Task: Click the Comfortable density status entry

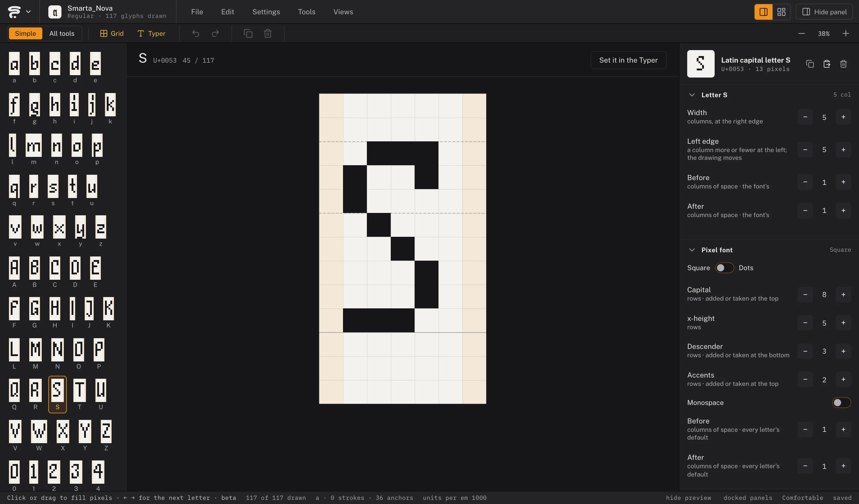Action: pos(802,498)
